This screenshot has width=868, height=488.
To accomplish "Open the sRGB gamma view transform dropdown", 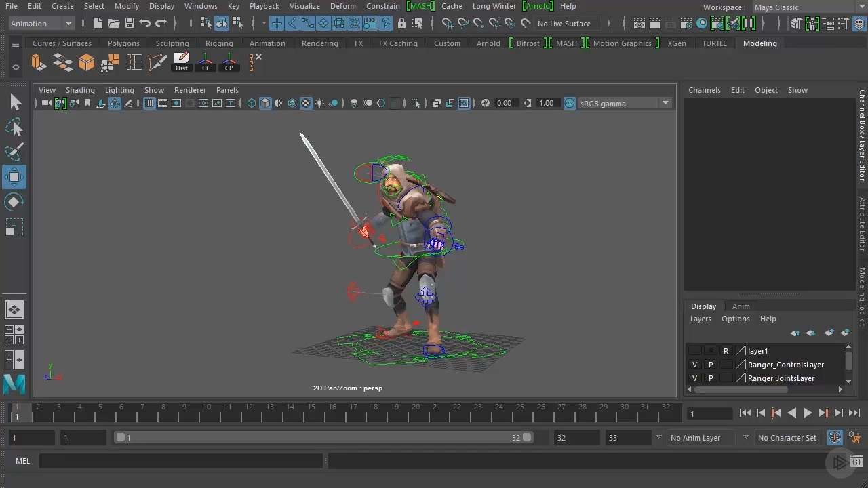I will point(624,103).
